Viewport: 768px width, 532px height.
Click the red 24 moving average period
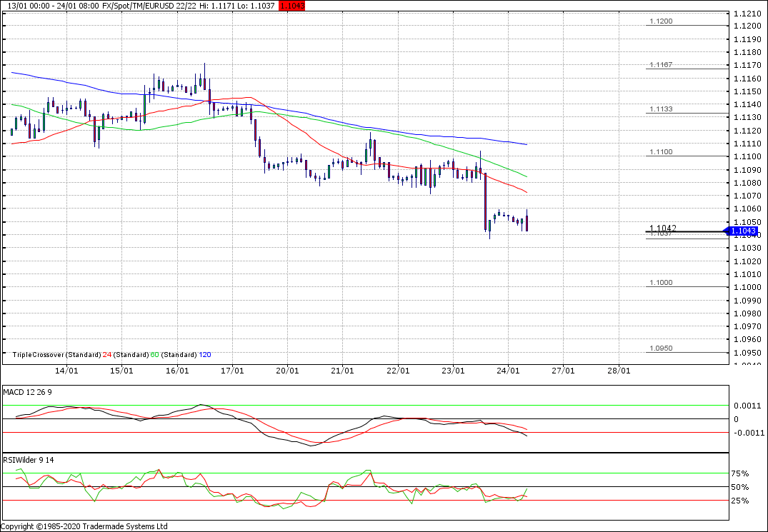106,355
